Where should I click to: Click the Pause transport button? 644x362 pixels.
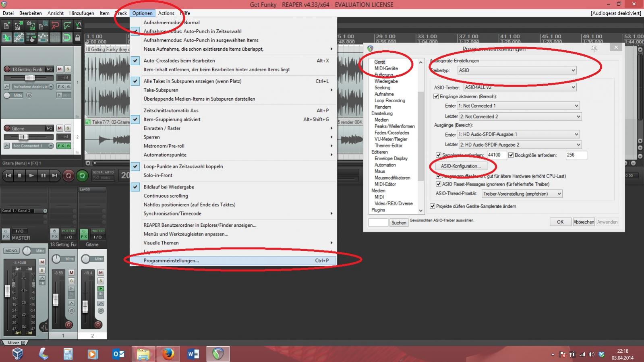tap(43, 176)
